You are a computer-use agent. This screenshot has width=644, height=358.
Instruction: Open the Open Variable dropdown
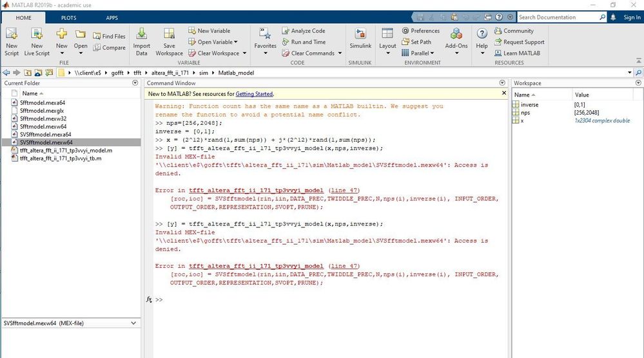click(x=213, y=42)
